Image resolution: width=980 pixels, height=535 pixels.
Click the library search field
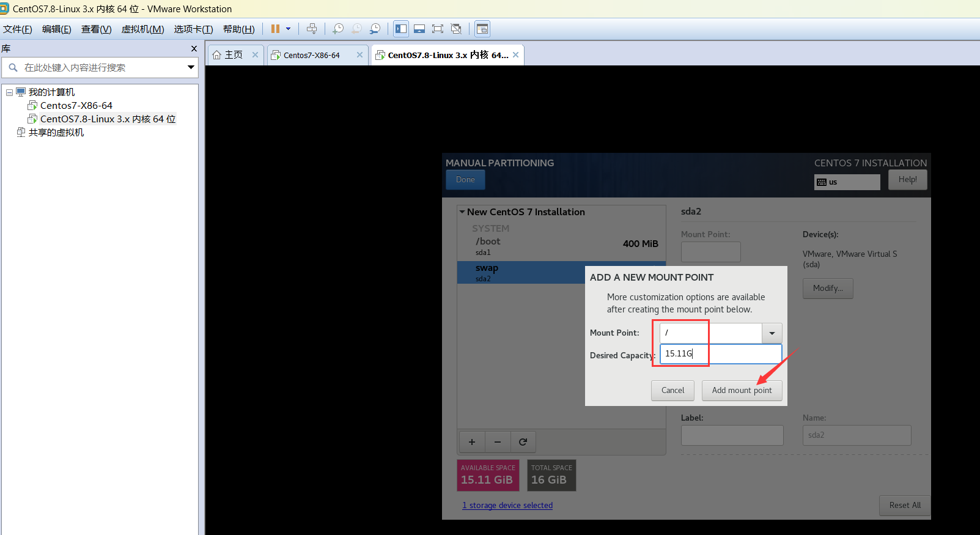click(101, 67)
